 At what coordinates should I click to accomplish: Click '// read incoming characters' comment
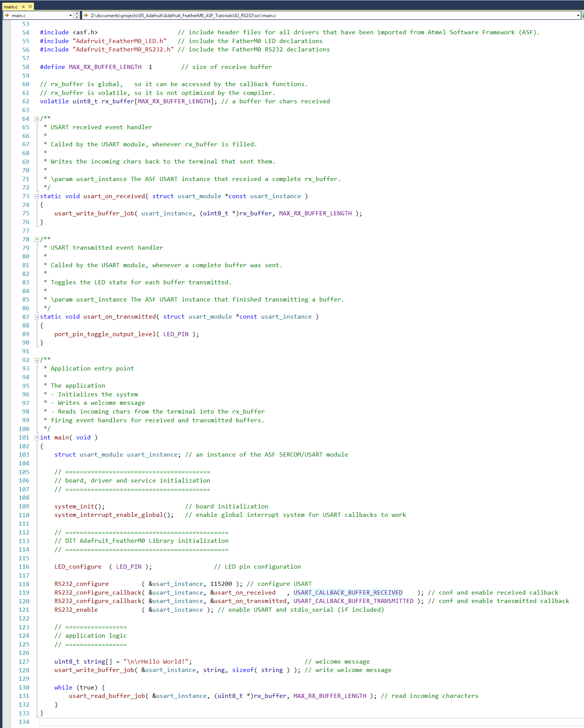pyautogui.click(x=430, y=696)
